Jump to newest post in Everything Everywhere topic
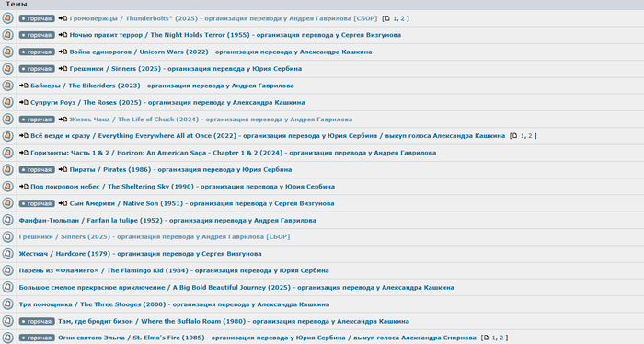644x344 pixels. coord(24,136)
